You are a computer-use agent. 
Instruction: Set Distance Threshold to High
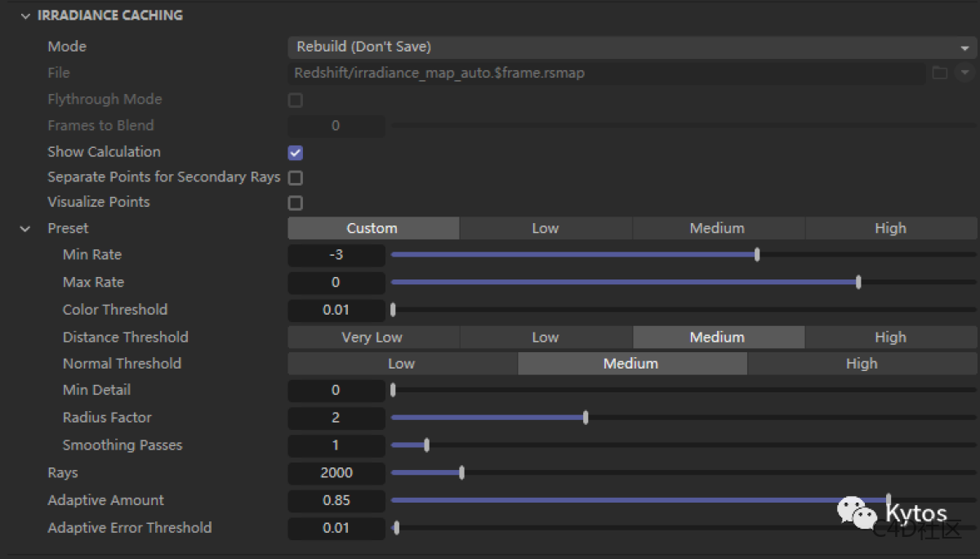tap(890, 337)
